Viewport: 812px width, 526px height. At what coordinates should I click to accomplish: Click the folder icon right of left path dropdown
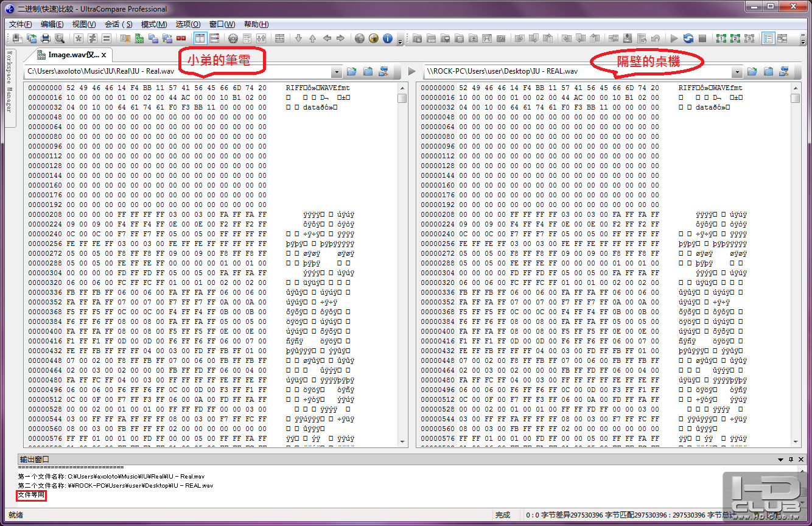(x=352, y=72)
